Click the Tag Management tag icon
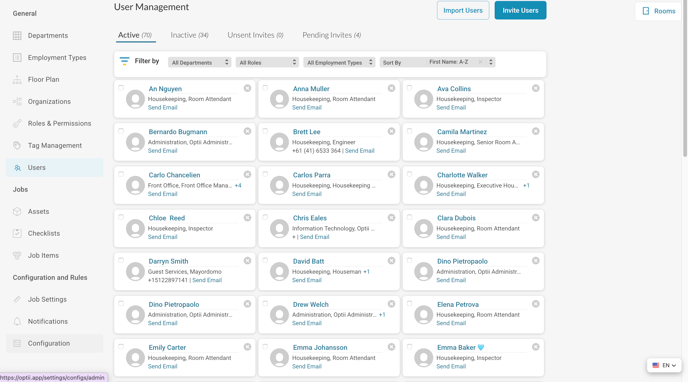 click(17, 145)
